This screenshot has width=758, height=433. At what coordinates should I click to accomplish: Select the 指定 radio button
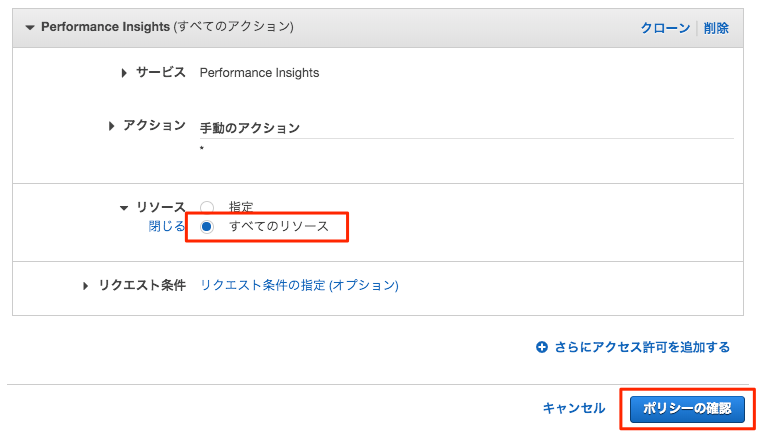(x=207, y=208)
